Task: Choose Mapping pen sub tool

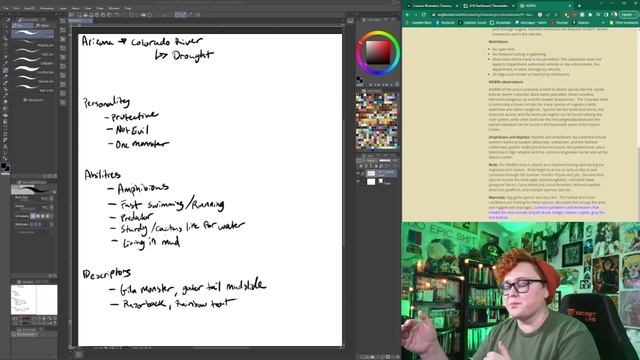Action: (33, 42)
